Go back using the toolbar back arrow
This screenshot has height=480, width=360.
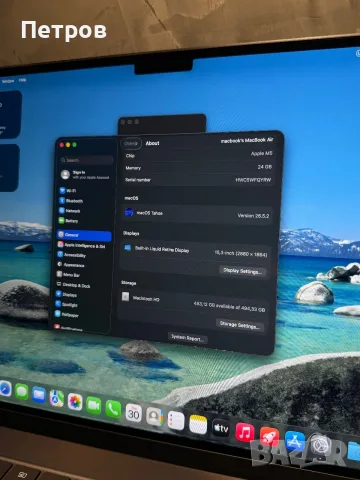coord(127,143)
